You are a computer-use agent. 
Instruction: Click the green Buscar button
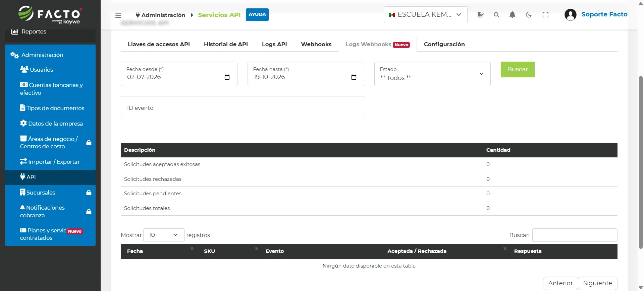(518, 69)
